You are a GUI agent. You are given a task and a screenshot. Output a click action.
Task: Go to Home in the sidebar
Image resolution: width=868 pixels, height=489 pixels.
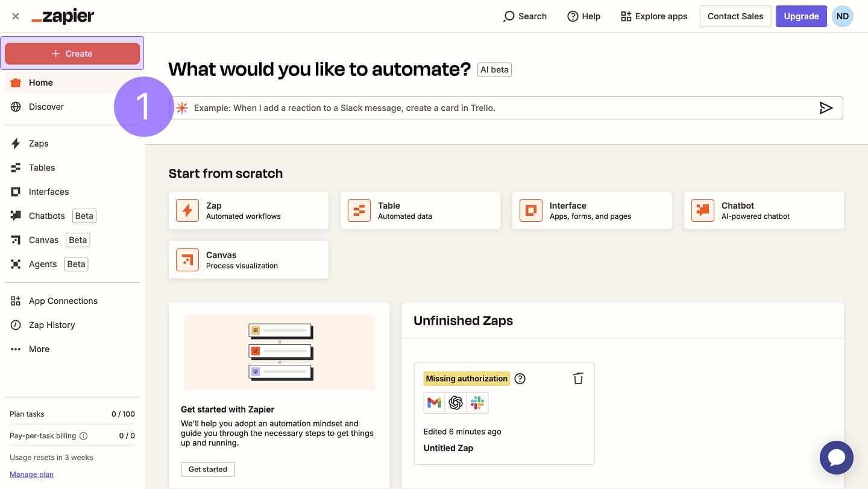72,83
